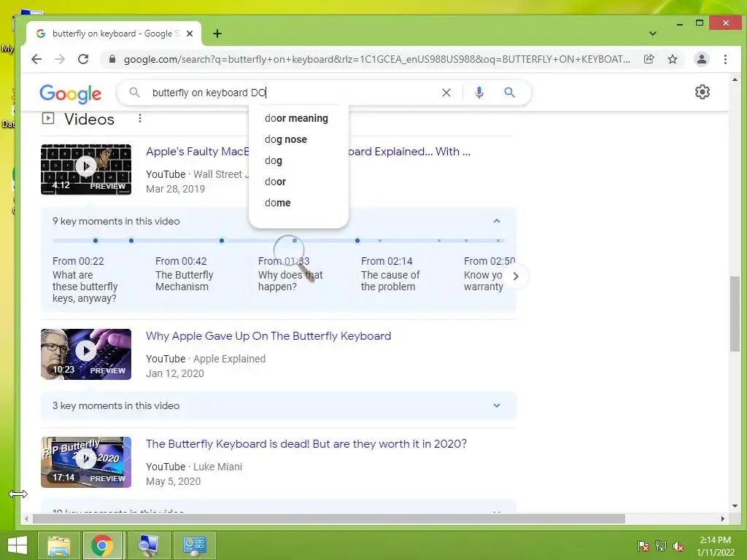Screen dimensions: 747x560
Task: Open Control Panel taskbar icon
Action: point(194,545)
